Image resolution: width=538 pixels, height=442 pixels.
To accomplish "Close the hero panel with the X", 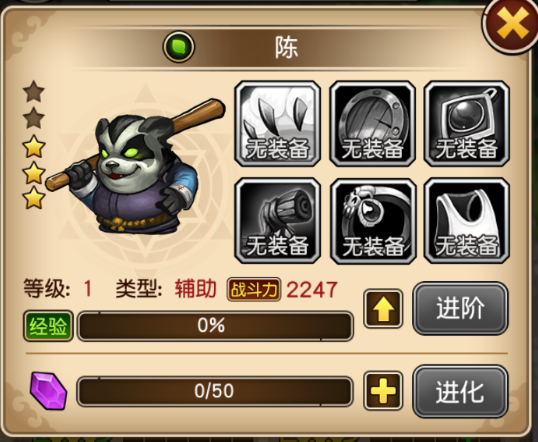I will click(x=512, y=24).
